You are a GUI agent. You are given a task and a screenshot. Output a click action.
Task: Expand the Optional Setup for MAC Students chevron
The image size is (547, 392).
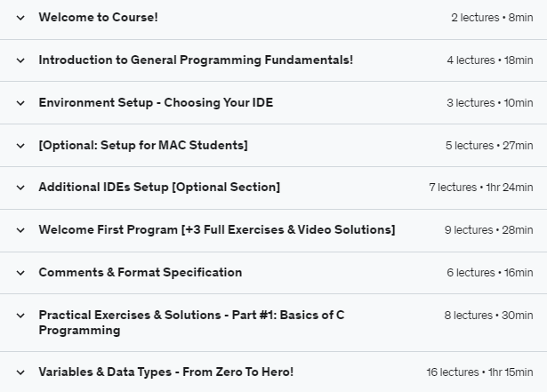click(x=20, y=146)
